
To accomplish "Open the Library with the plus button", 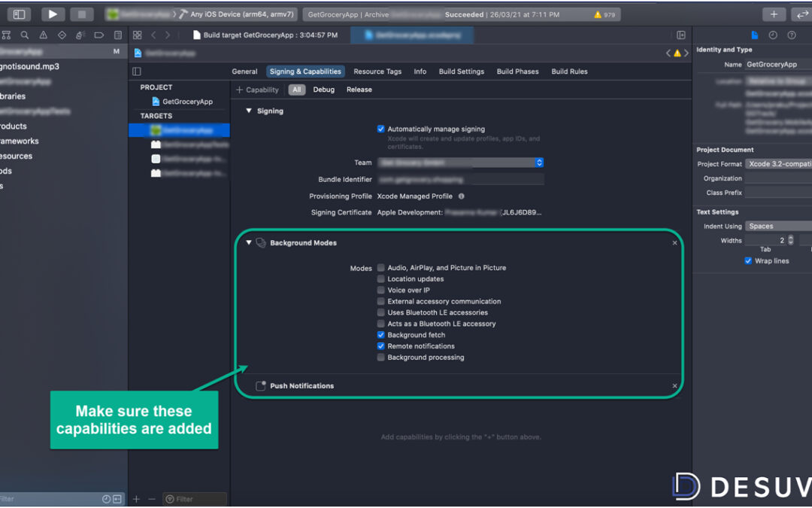I will (x=774, y=14).
